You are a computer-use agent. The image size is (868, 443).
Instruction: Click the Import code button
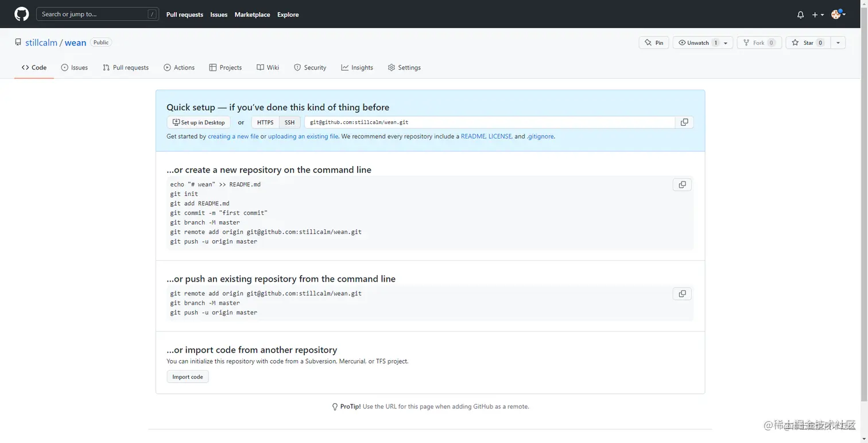(188, 377)
